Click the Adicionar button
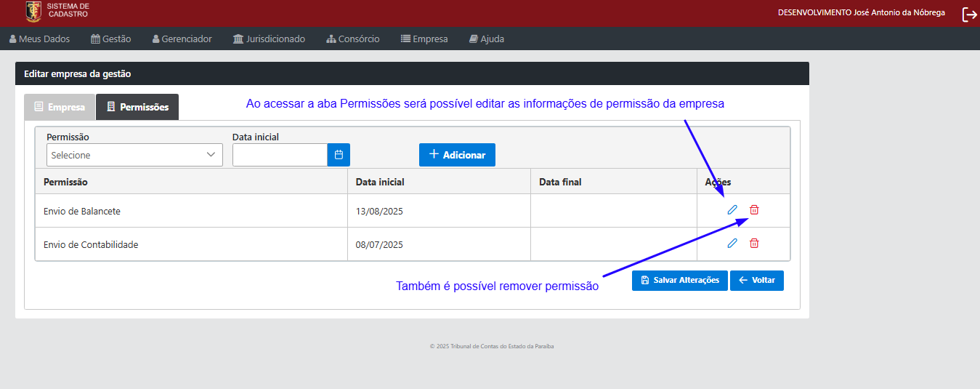 click(457, 155)
